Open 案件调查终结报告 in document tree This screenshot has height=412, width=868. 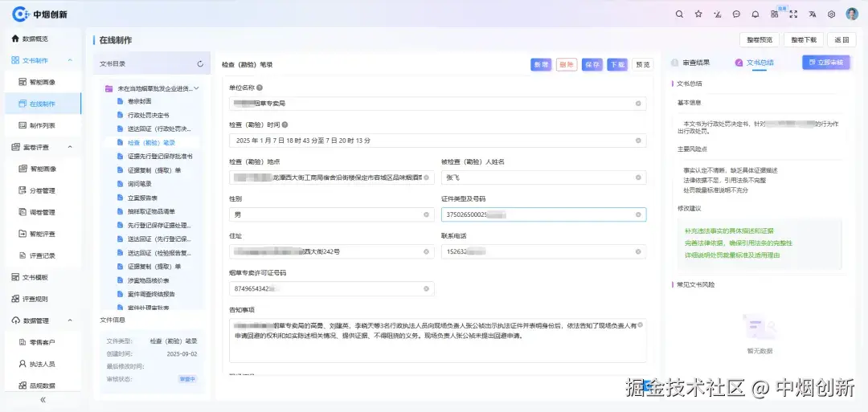(x=151, y=294)
